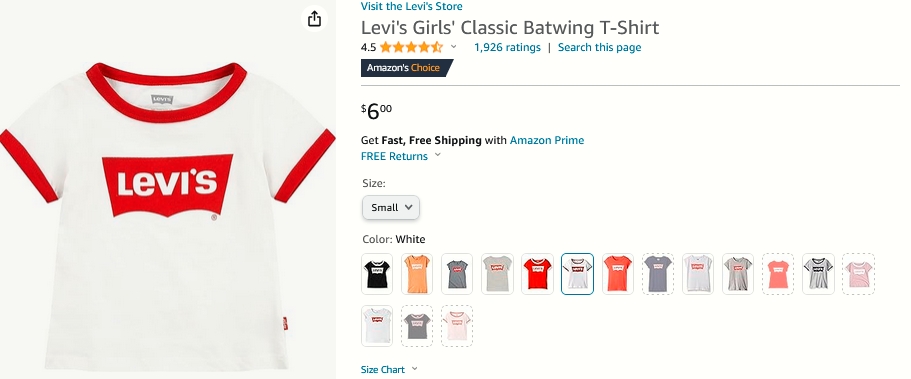Click the main Levi's t-shirt product image

(167, 215)
